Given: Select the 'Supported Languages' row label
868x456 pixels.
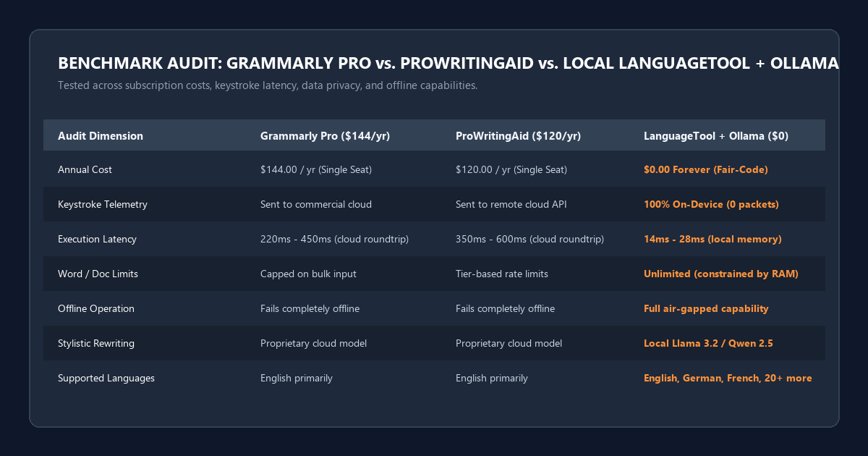Looking at the screenshot, I should [106, 378].
